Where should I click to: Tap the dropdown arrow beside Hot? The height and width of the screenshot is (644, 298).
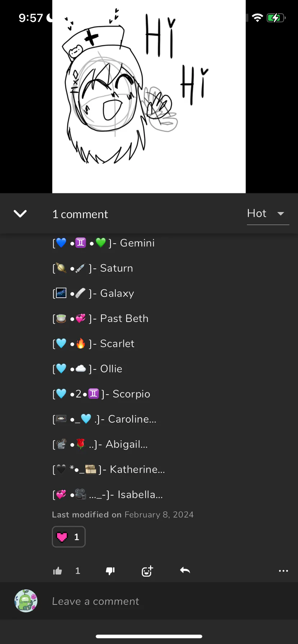point(281,214)
